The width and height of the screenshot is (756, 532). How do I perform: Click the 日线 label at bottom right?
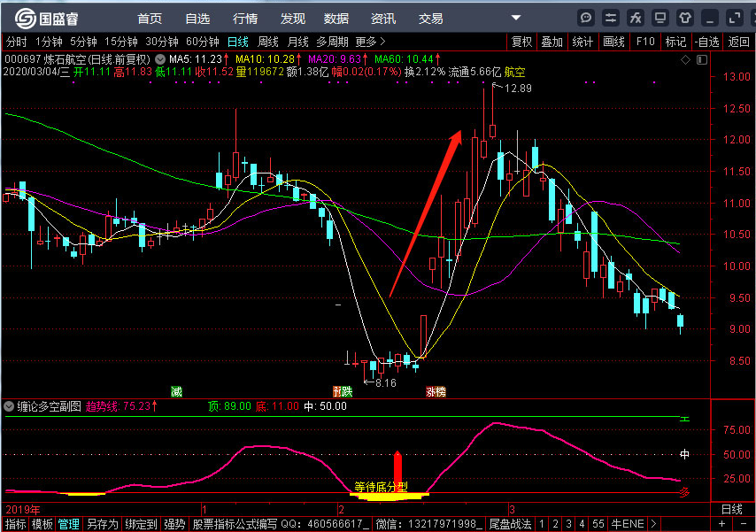coord(732,509)
